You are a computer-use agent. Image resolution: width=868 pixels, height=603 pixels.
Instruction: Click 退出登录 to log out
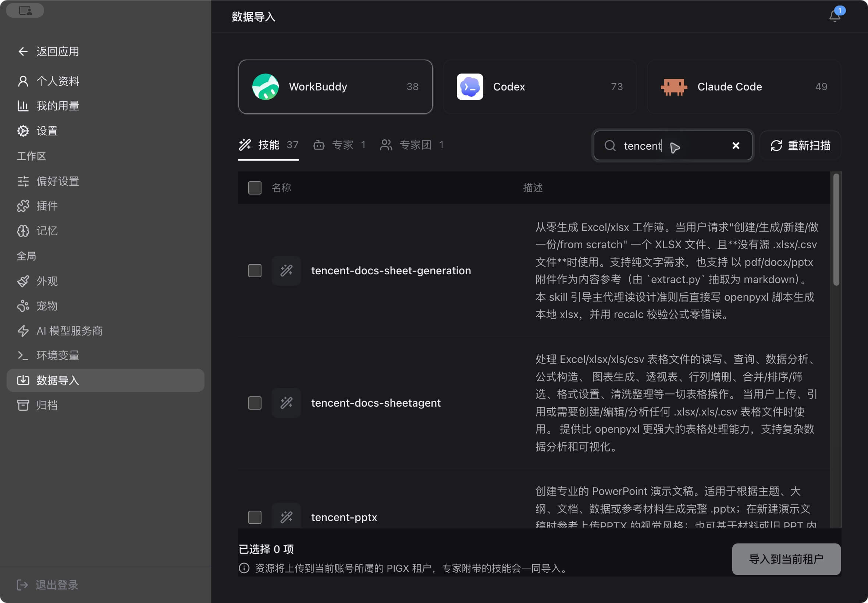coord(47,585)
